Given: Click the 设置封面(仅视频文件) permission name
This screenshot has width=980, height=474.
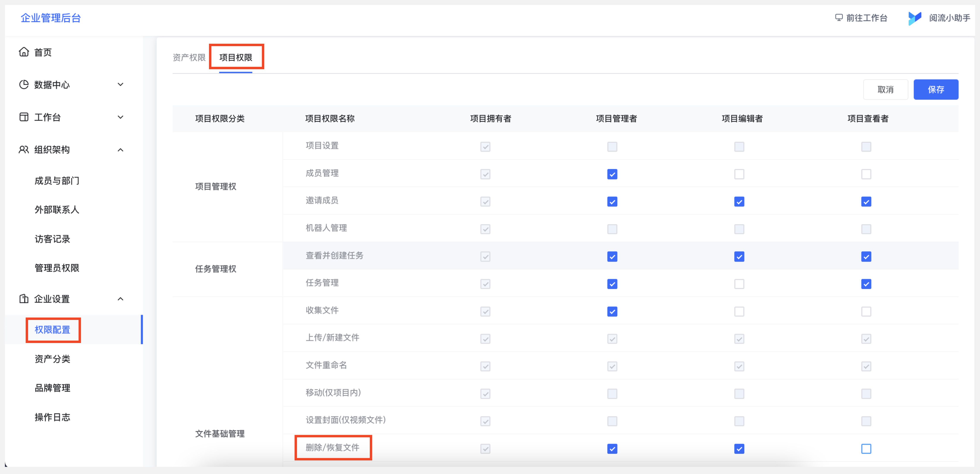Looking at the screenshot, I should point(345,420).
